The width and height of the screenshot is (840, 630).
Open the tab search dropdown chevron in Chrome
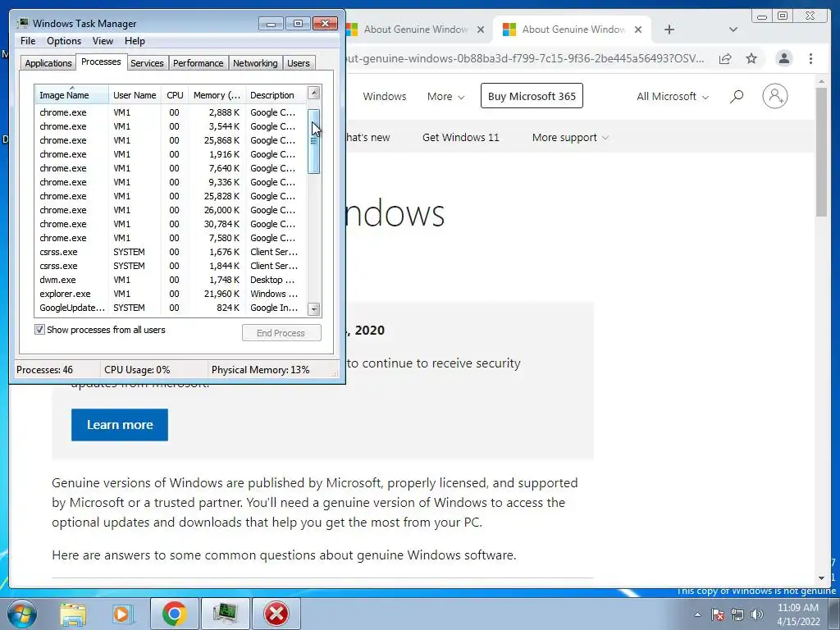pos(733,30)
